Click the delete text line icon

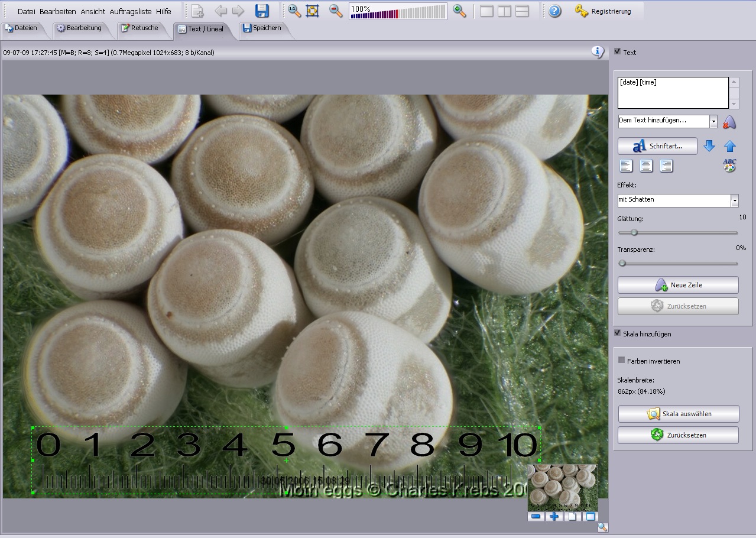click(729, 122)
